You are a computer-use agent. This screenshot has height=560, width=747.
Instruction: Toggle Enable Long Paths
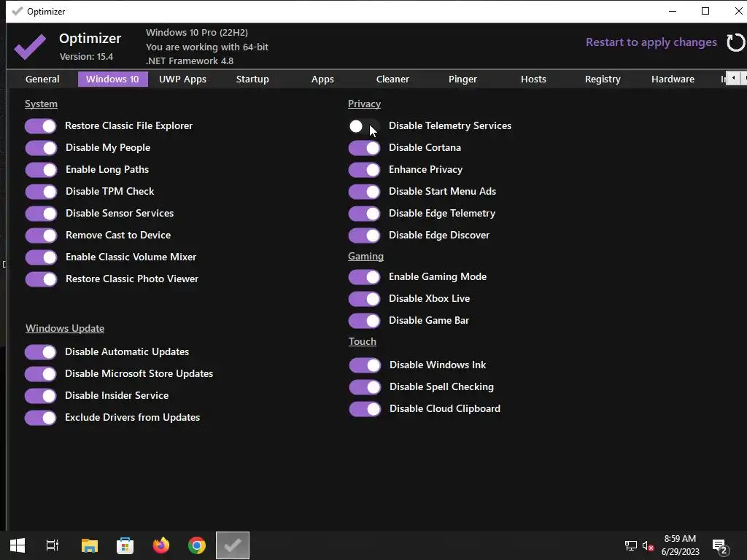click(x=41, y=170)
